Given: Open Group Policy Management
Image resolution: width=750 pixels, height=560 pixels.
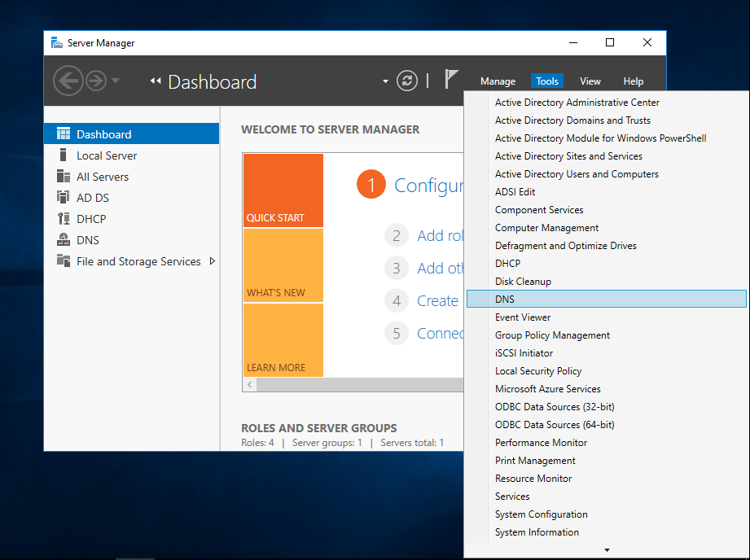Looking at the screenshot, I should click(x=606, y=335).
